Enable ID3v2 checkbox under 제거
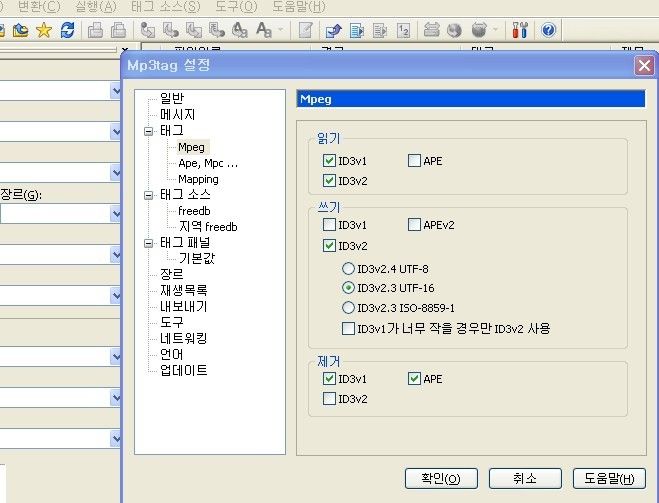 (329, 398)
